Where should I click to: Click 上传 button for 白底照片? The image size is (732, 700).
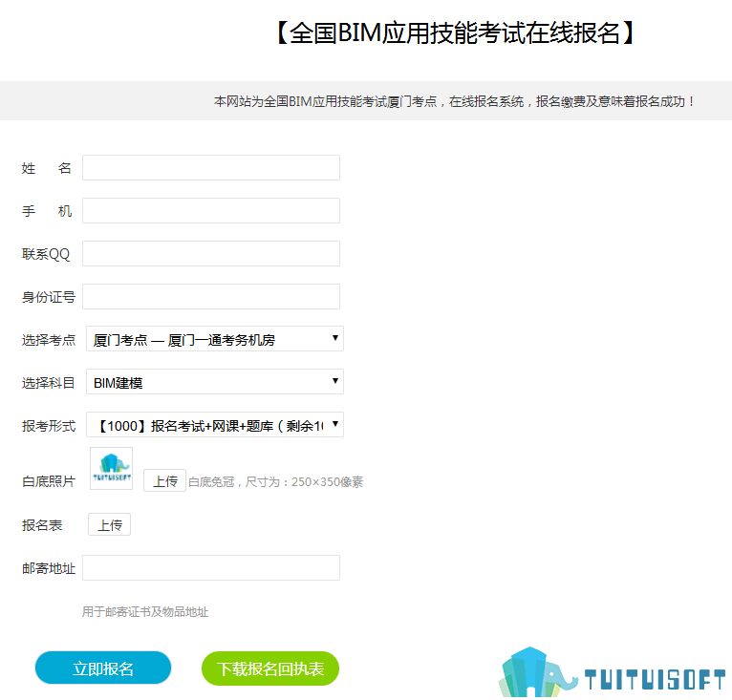pos(164,480)
